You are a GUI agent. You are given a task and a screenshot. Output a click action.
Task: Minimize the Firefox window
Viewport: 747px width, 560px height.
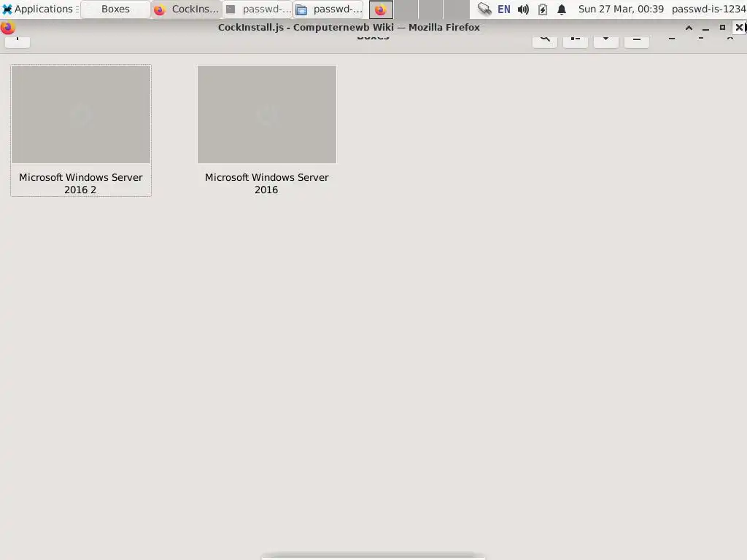coord(705,28)
